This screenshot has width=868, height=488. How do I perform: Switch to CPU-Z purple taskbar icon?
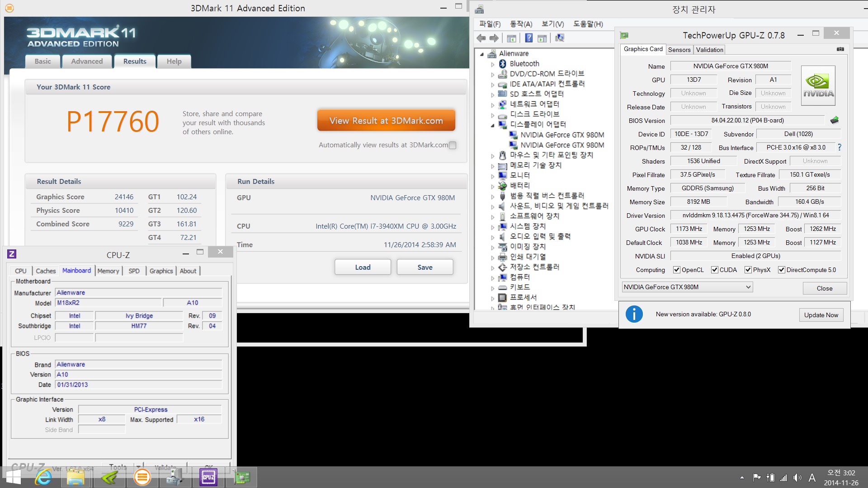coord(208,477)
